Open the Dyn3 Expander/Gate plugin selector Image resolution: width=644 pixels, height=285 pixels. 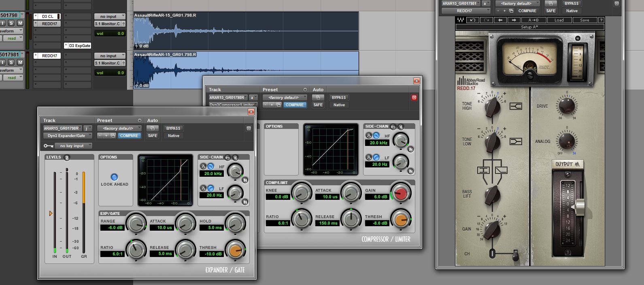68,136
